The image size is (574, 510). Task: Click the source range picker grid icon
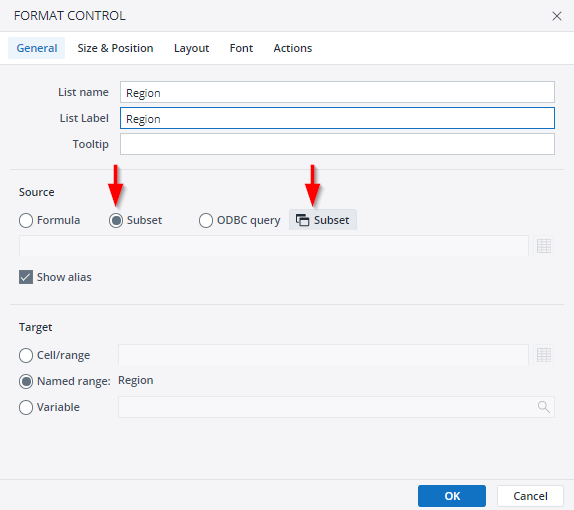pyautogui.click(x=544, y=246)
